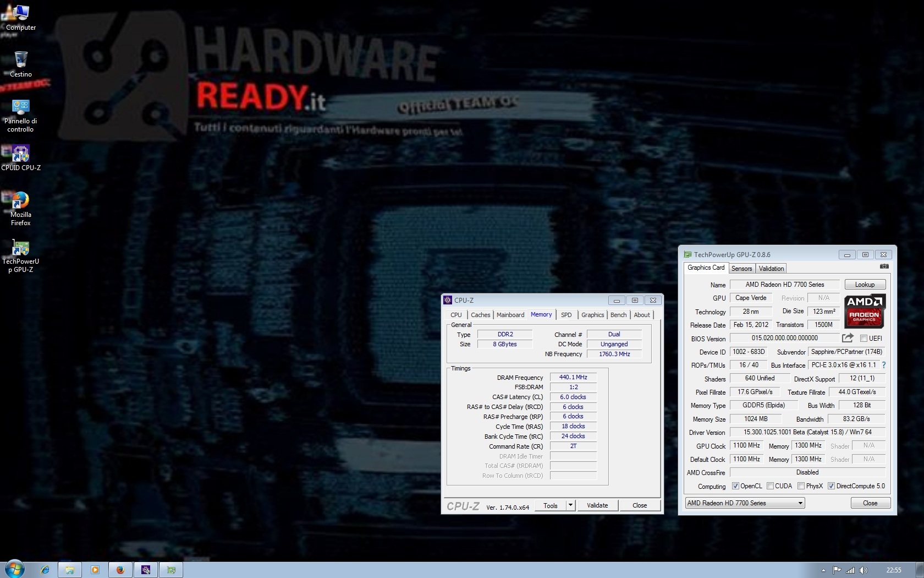Image resolution: width=924 pixels, height=578 pixels.
Task: Launch Mozilla Firefox desktop shortcut
Action: tap(20, 208)
